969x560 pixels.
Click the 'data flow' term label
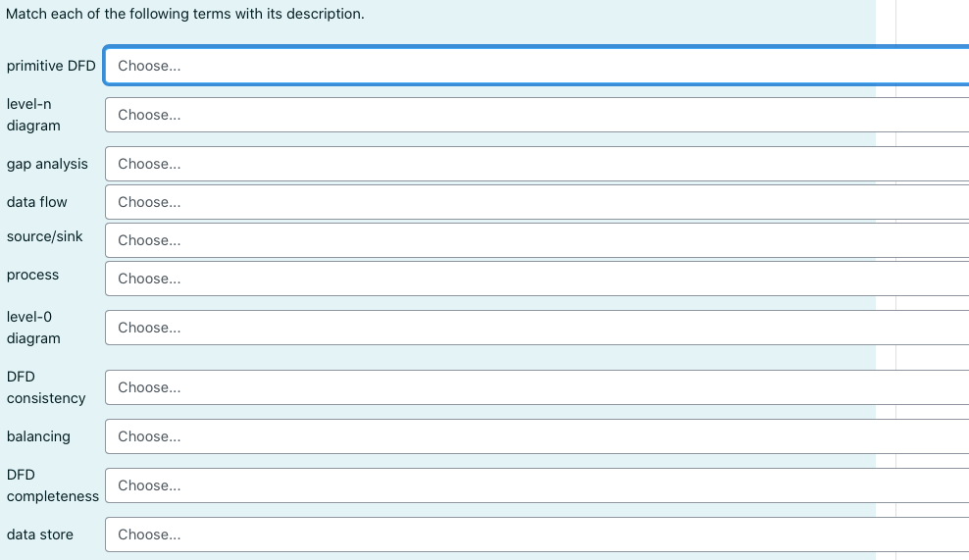pos(36,202)
